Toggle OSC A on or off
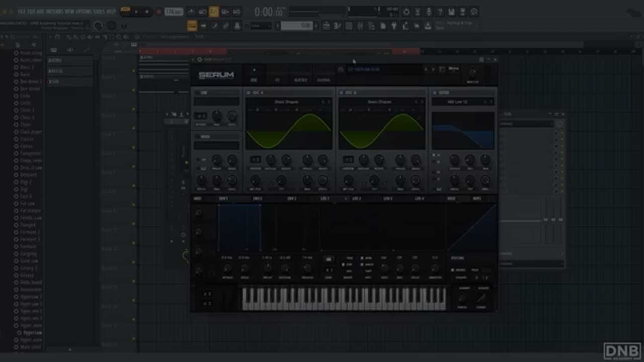Image resolution: width=644 pixels, height=362 pixels. (249, 93)
